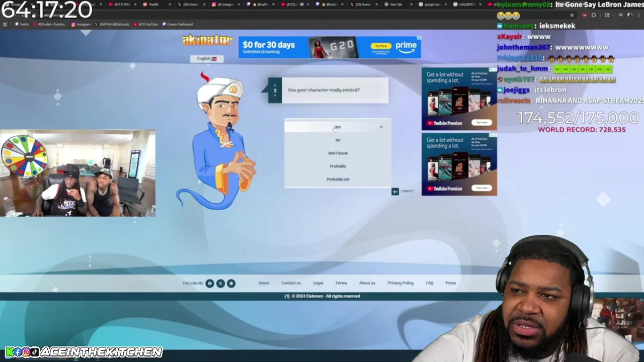
Task: Click the question number 2 badge
Action: point(275,90)
